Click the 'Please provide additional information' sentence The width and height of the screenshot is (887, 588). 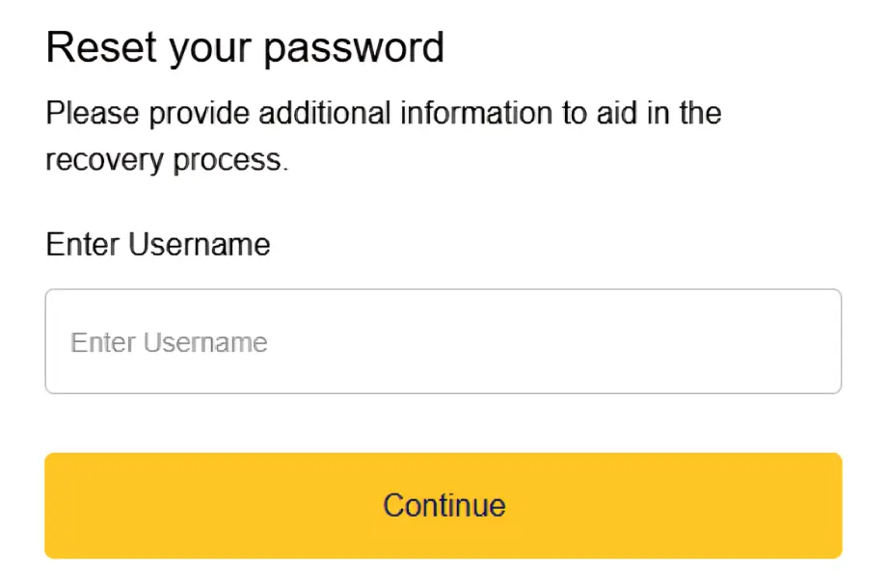pos(382,113)
